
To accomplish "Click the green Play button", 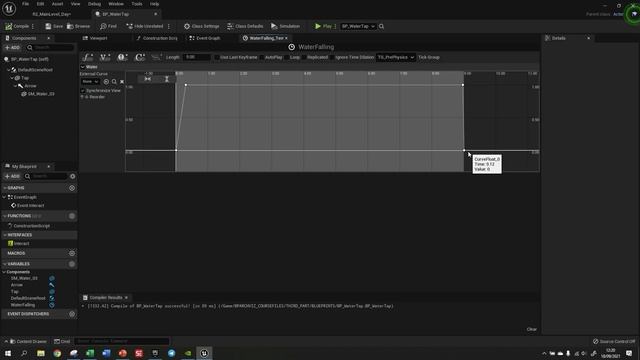I will point(323,26).
